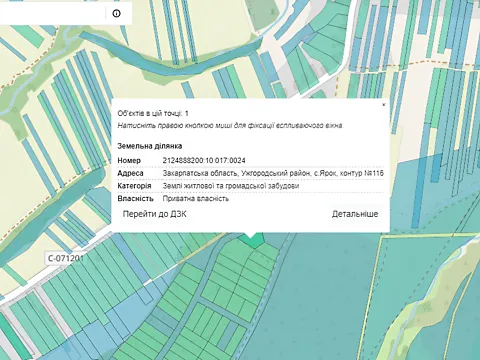Click the Адреса row in popup
The image size is (480, 360).
tap(250, 173)
